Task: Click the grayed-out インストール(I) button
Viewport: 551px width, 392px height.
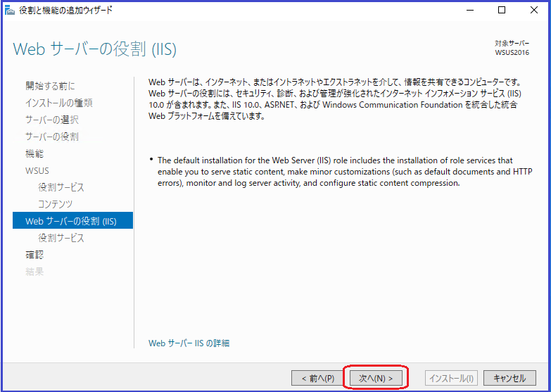Action: point(451,379)
